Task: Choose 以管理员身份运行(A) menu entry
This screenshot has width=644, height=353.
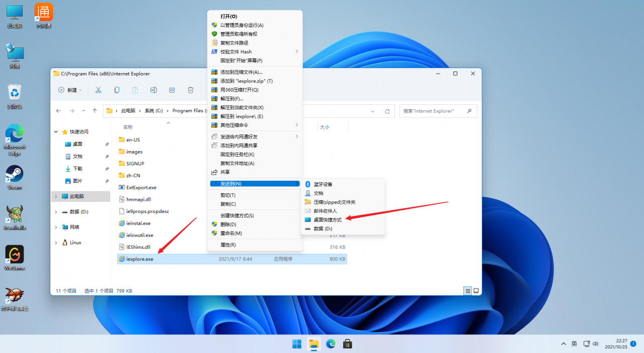Action: (x=255, y=25)
